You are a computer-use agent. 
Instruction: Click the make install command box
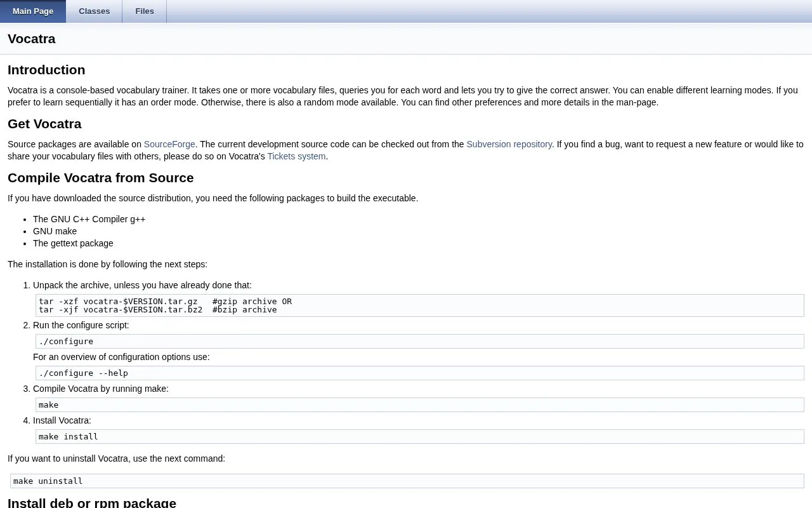click(420, 437)
